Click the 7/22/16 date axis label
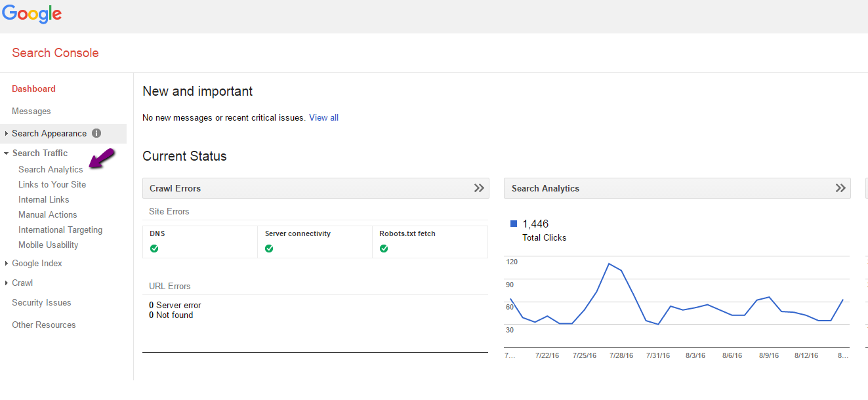 (547, 355)
